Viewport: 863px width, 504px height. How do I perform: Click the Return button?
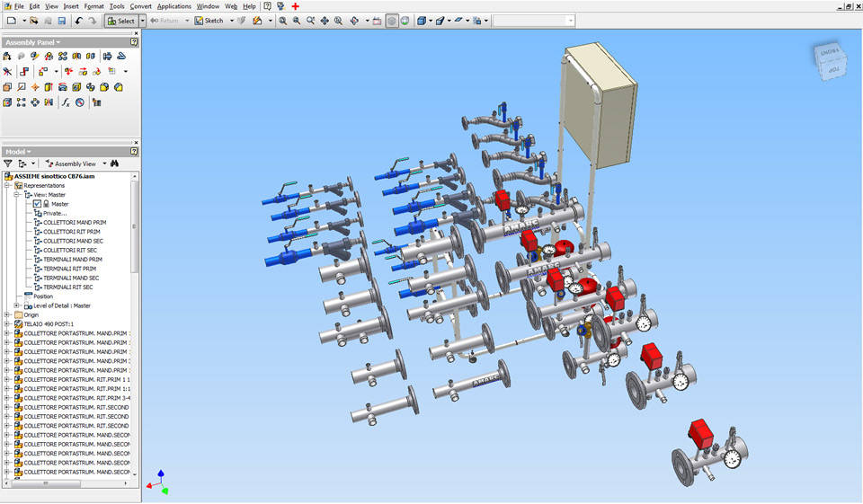pyautogui.click(x=165, y=21)
